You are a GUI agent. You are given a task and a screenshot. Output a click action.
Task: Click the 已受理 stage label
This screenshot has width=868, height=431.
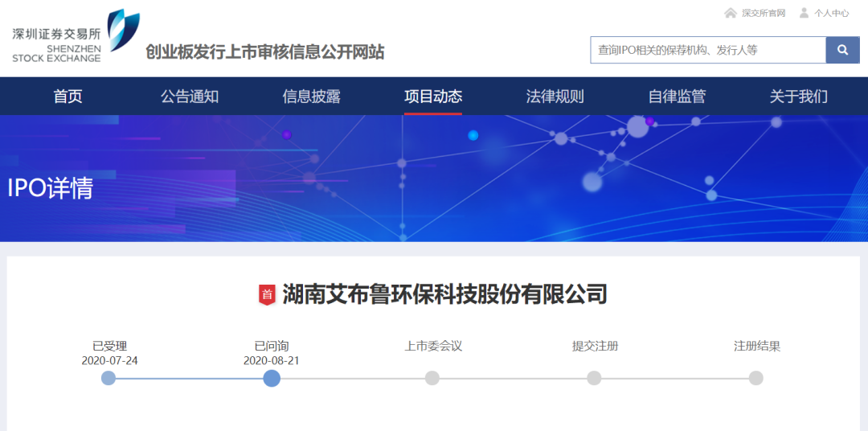coord(109,347)
